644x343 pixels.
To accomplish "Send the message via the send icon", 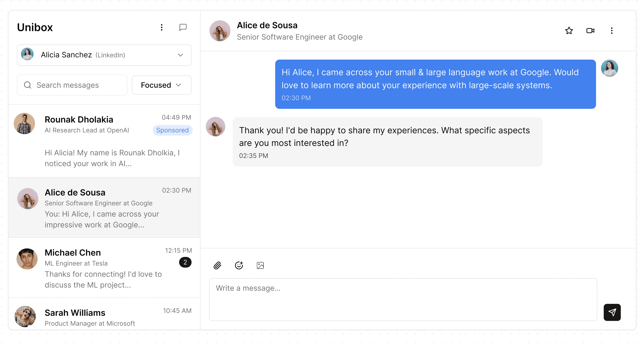I will (612, 312).
